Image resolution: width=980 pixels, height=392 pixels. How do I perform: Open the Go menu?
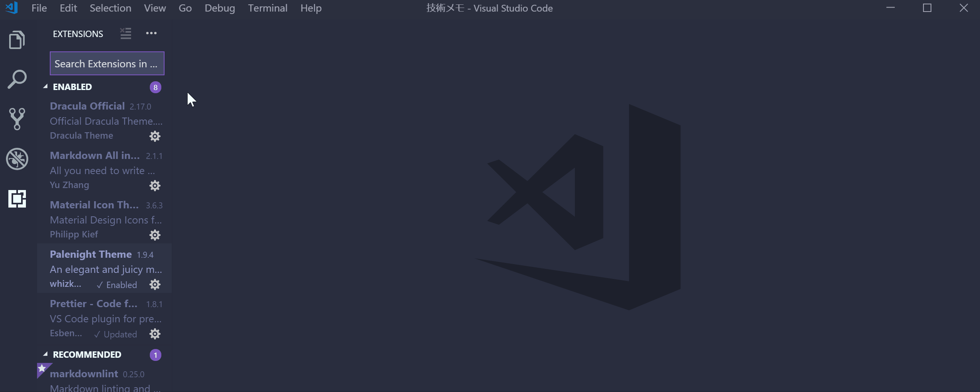[185, 8]
